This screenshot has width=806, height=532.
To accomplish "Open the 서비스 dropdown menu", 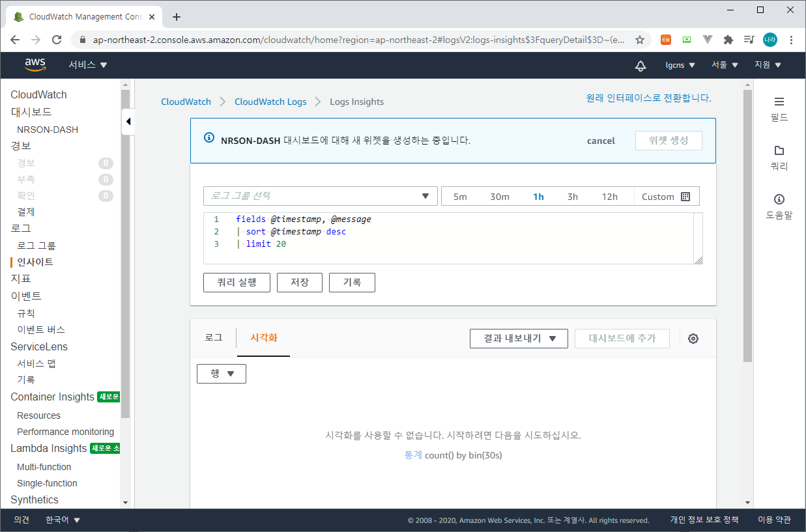I will coord(88,65).
